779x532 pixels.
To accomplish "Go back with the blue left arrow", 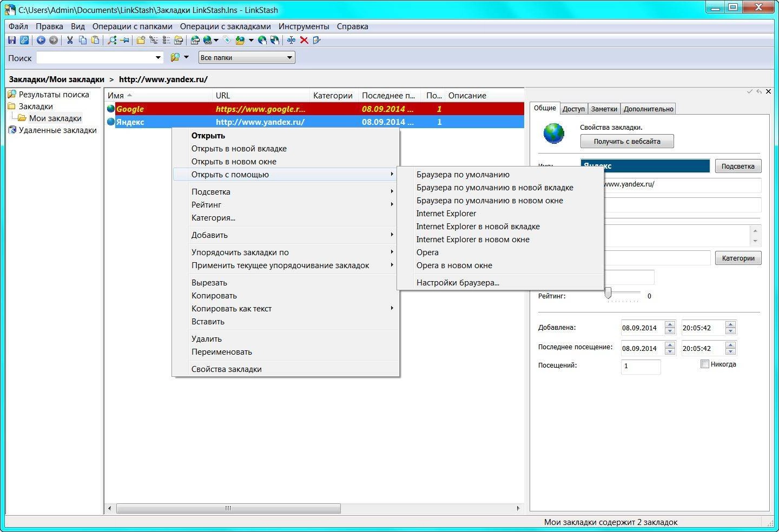I will [x=41, y=40].
